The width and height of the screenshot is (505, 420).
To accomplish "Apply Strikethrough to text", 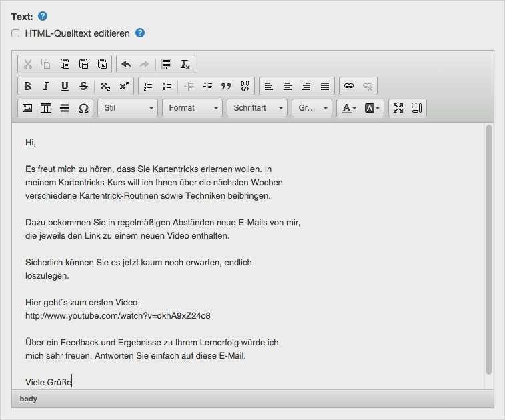I will point(83,86).
